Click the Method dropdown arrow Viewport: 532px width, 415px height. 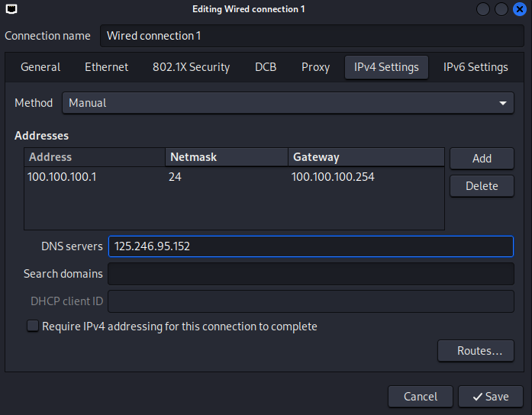coord(503,103)
